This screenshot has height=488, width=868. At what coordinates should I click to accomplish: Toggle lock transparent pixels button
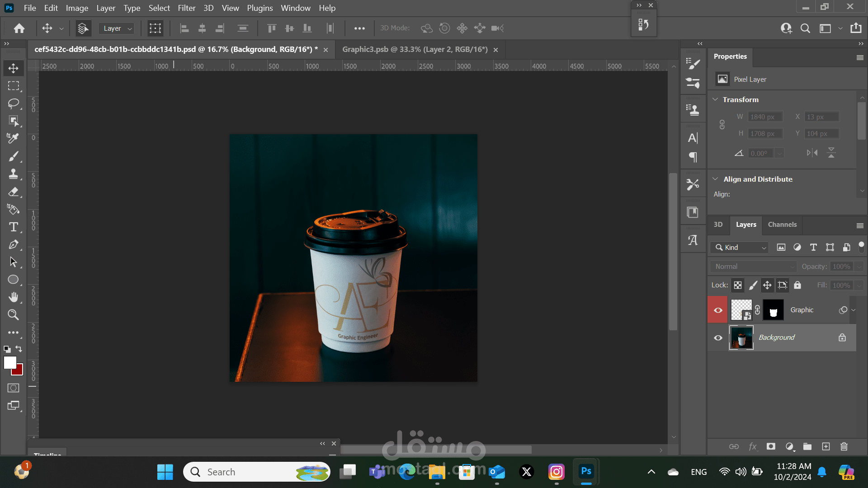tap(737, 285)
